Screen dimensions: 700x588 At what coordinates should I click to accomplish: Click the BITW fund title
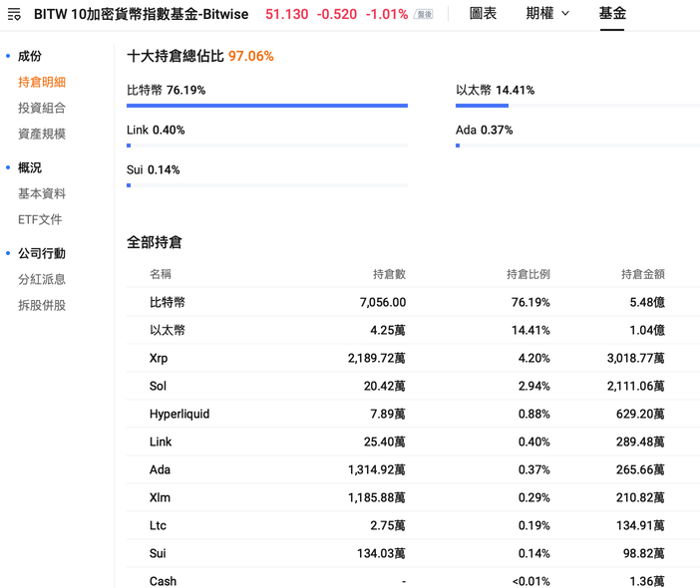141,14
